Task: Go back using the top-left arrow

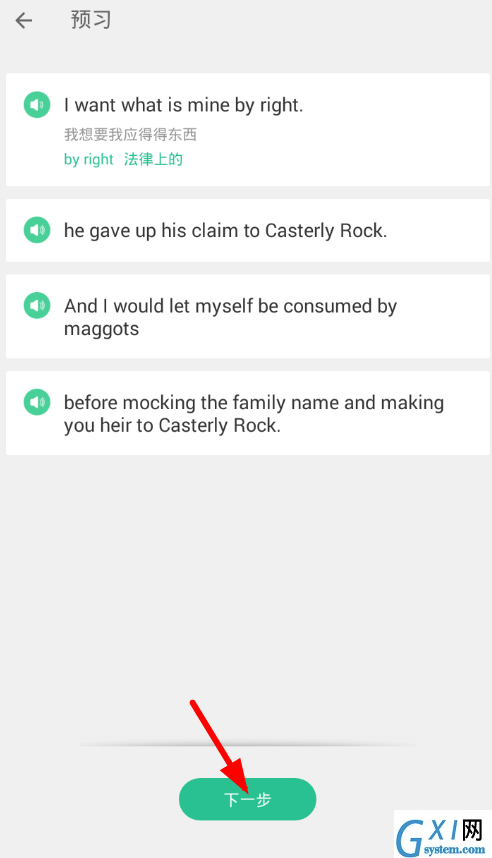Action: pos(24,21)
